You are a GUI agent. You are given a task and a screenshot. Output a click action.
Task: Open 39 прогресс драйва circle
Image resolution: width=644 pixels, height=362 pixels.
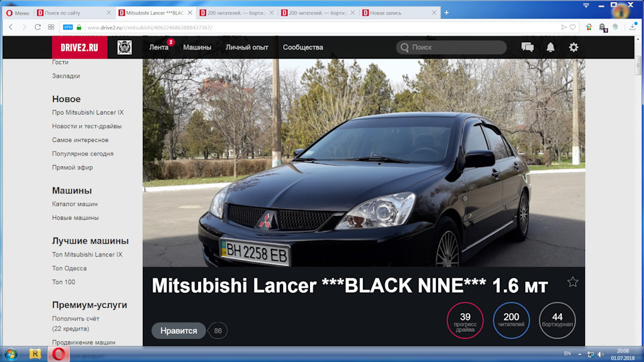pyautogui.click(x=465, y=320)
